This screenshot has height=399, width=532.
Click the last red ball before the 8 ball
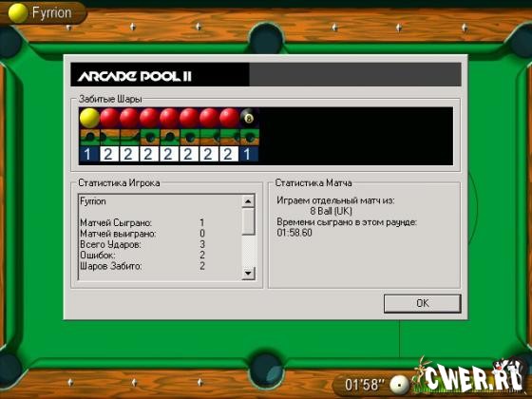(229, 118)
